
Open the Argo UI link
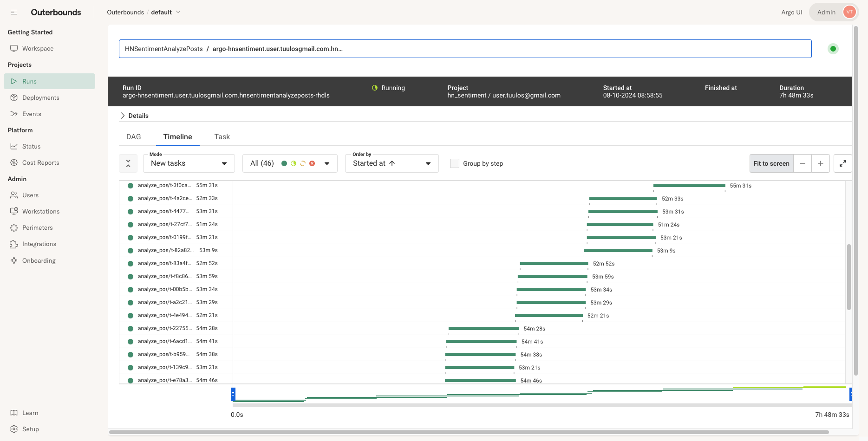tap(792, 12)
